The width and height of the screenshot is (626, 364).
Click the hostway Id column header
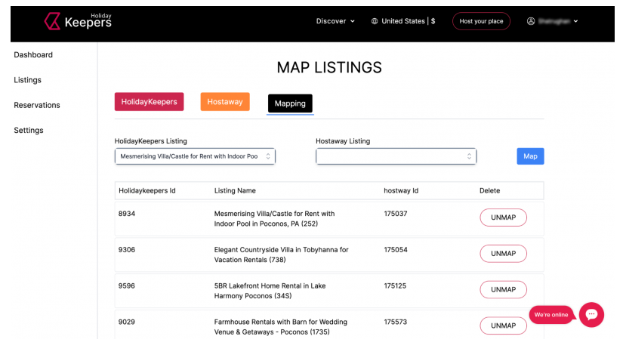click(401, 191)
